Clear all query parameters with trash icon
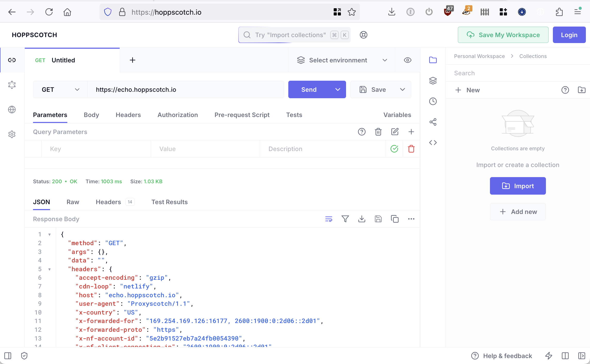 click(x=378, y=132)
